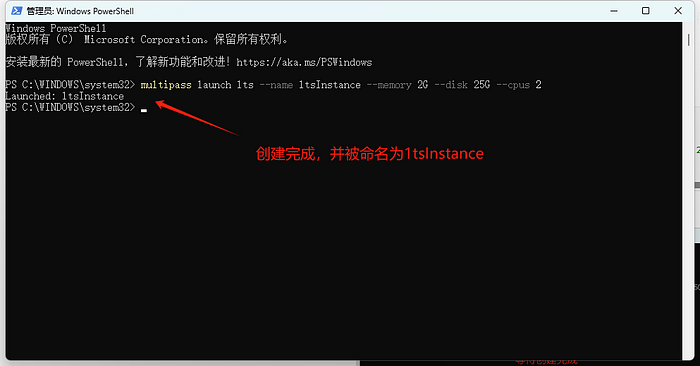Click the Launched: ltsInstance output line
The height and width of the screenshot is (366, 700).
point(64,96)
